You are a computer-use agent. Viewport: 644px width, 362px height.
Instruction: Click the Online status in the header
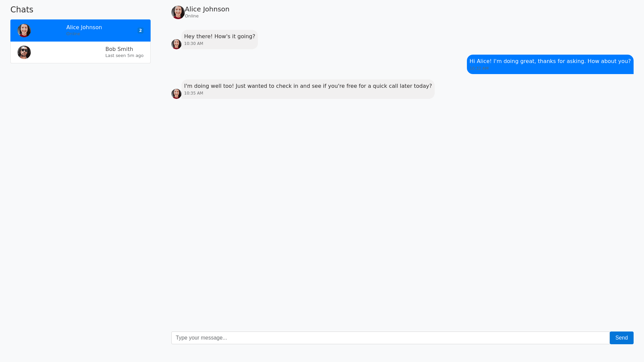click(192, 16)
